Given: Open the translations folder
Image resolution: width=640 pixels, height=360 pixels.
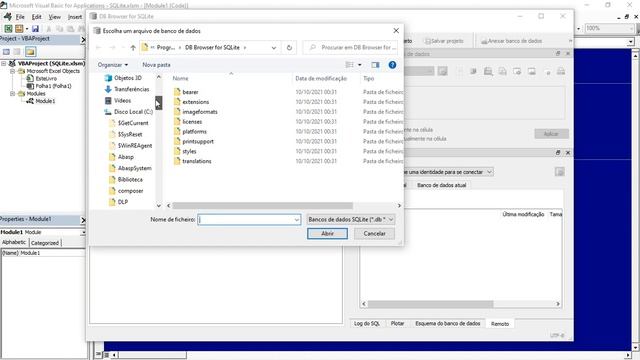Looking at the screenshot, I should pyautogui.click(x=197, y=161).
